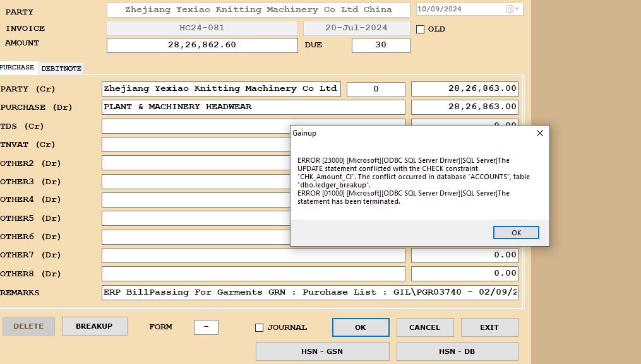Click the DUE days field
The width and height of the screenshot is (641, 364).
click(380, 45)
